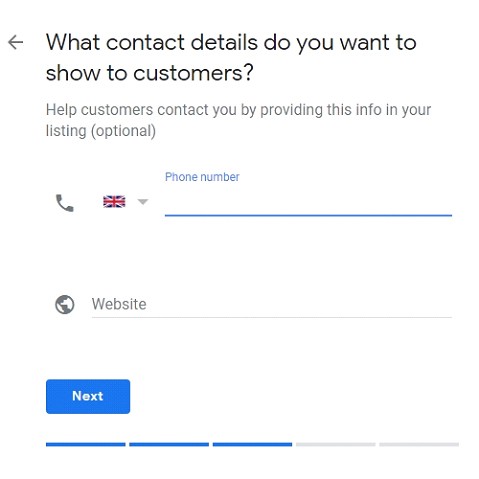This screenshot has width=479, height=479.
Task: Select the first blue progress segment
Action: point(86,444)
